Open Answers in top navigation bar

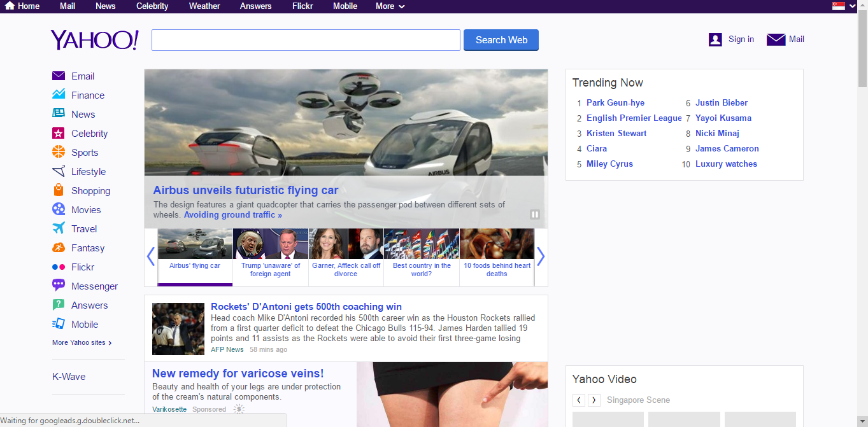(x=256, y=6)
